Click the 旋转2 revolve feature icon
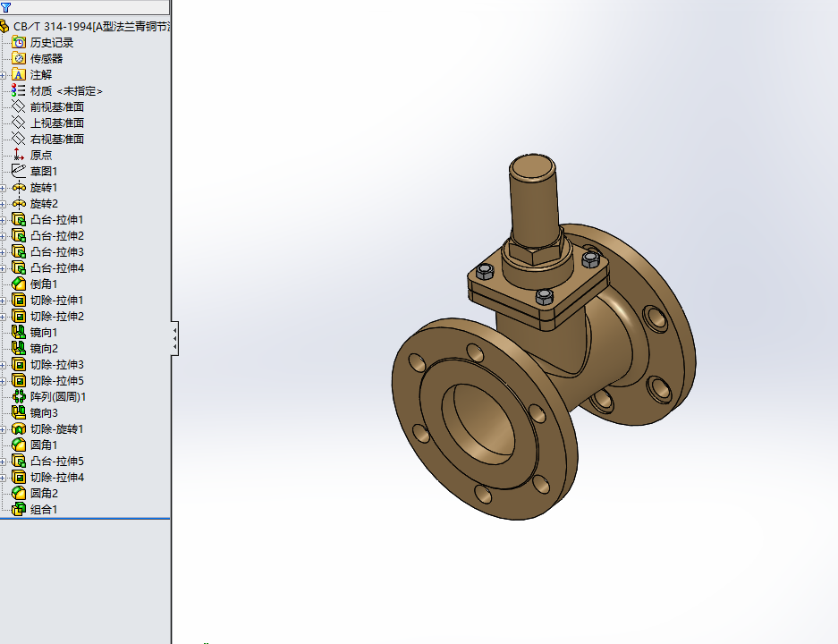Image resolution: width=838 pixels, height=644 pixels. pyautogui.click(x=19, y=204)
